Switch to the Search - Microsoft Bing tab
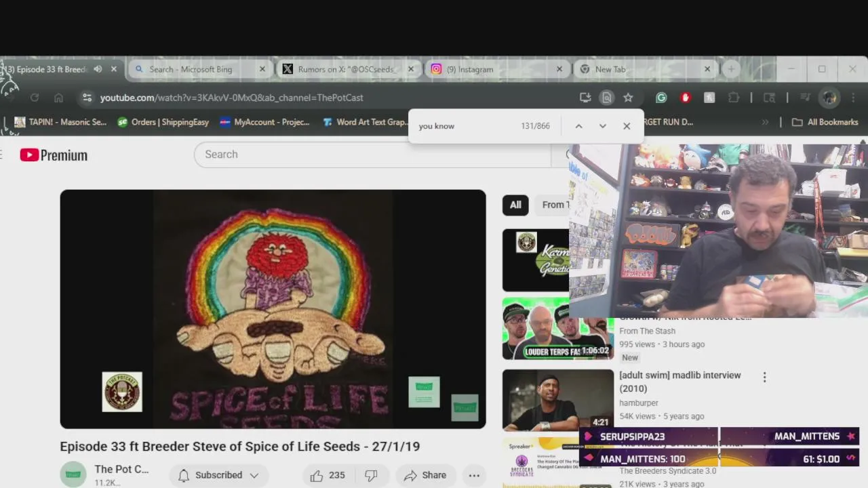Screen dimensions: 868x488 200,69
